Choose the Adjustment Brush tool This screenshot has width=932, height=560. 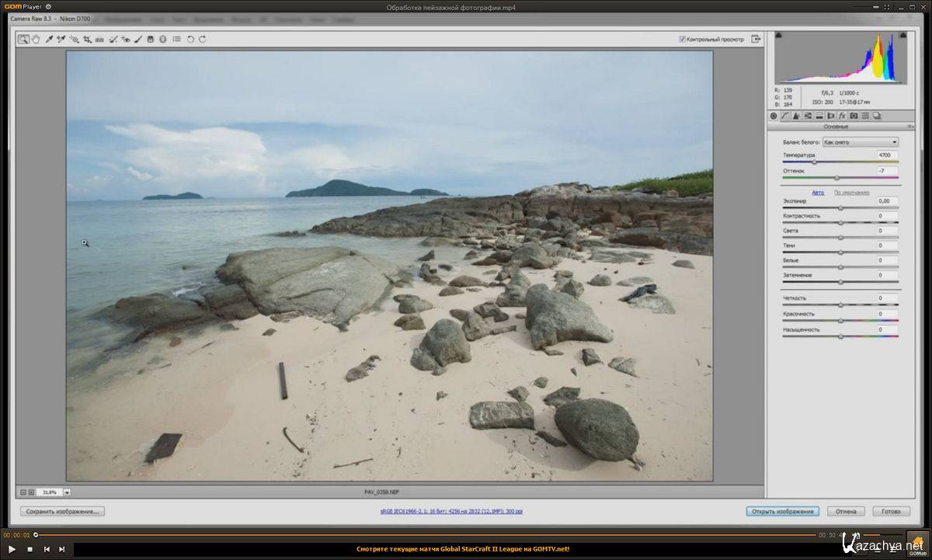[137, 39]
